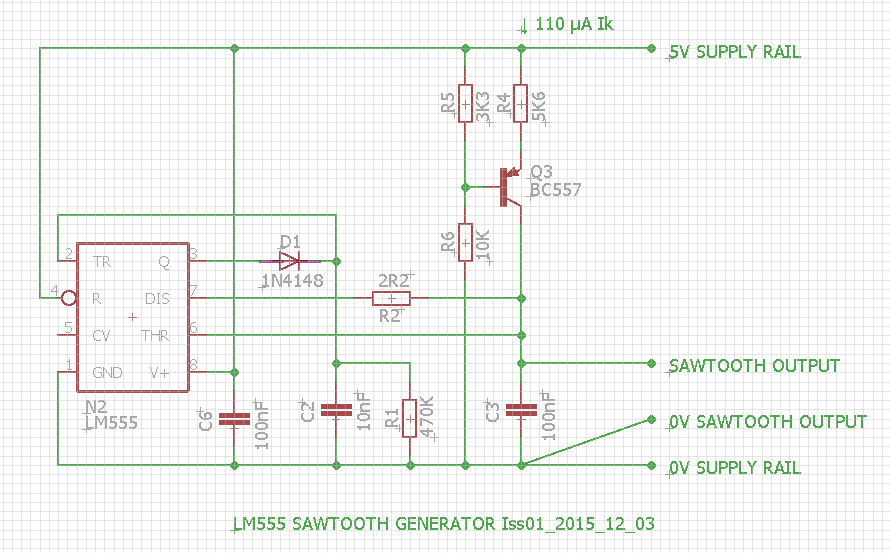
Task: Click the 5V SUPPLY RAIL label
Action: [735, 52]
